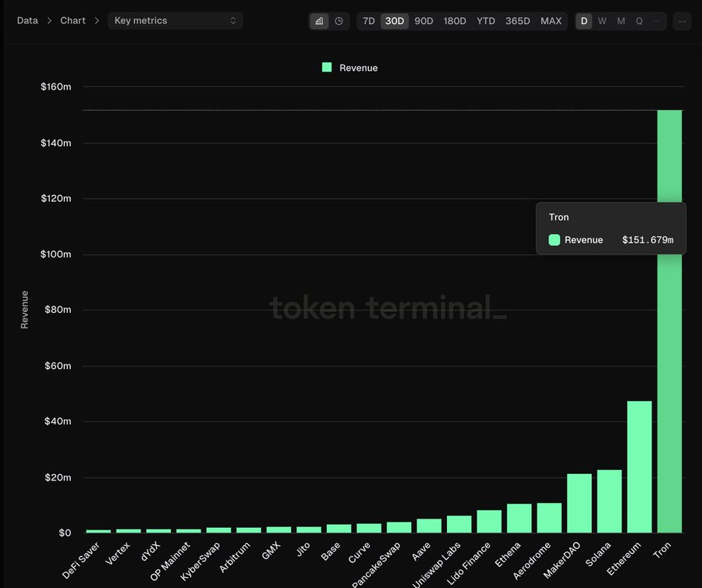This screenshot has height=588, width=702.
Task: Select the 180D time range
Action: click(455, 21)
